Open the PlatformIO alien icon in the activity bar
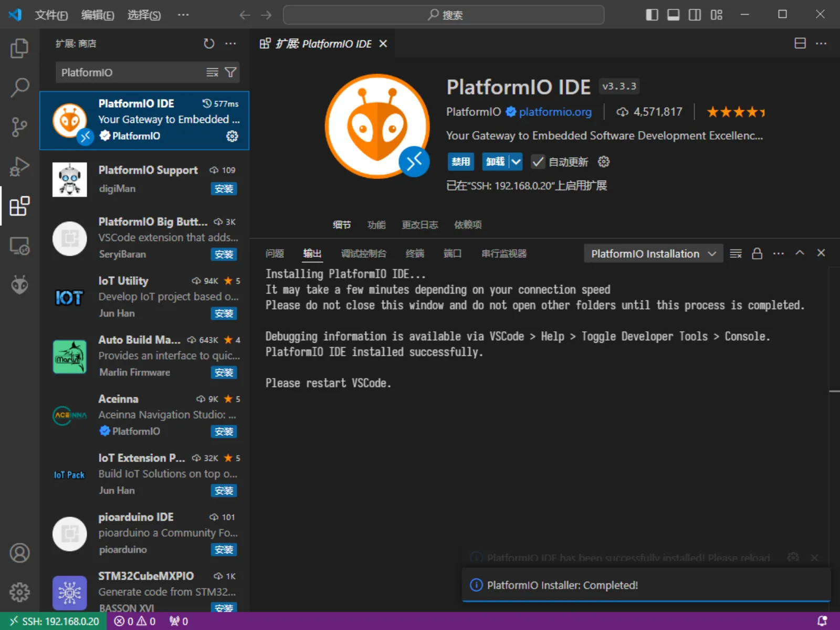 click(19, 284)
